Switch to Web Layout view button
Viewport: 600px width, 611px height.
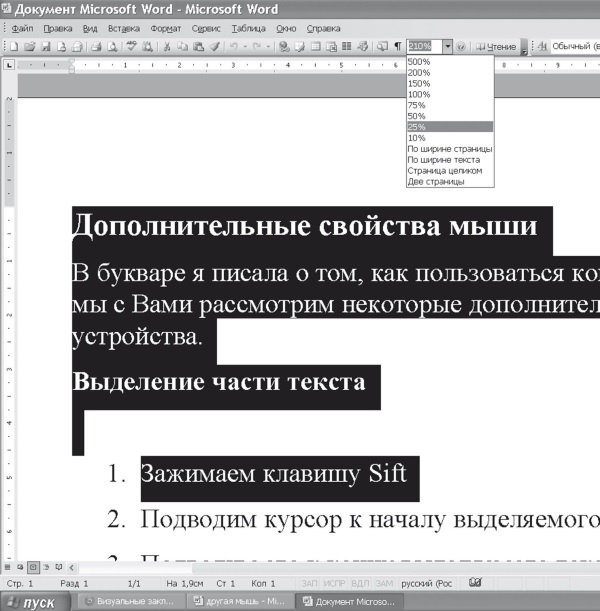20,567
